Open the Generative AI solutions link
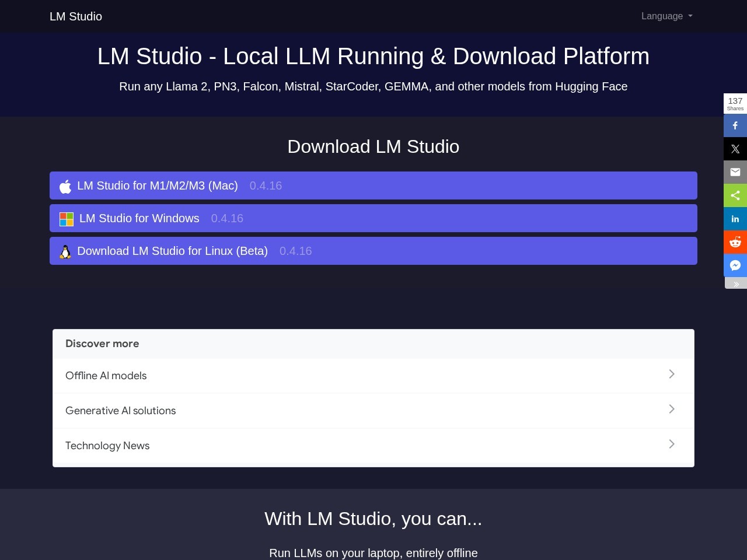The width and height of the screenshot is (747, 560). click(x=373, y=411)
